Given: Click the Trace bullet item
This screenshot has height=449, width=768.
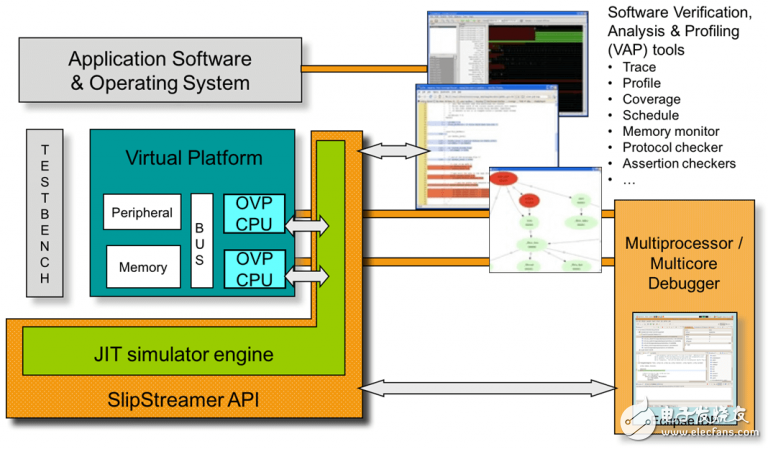Looking at the screenshot, I should pyautogui.click(x=639, y=67).
